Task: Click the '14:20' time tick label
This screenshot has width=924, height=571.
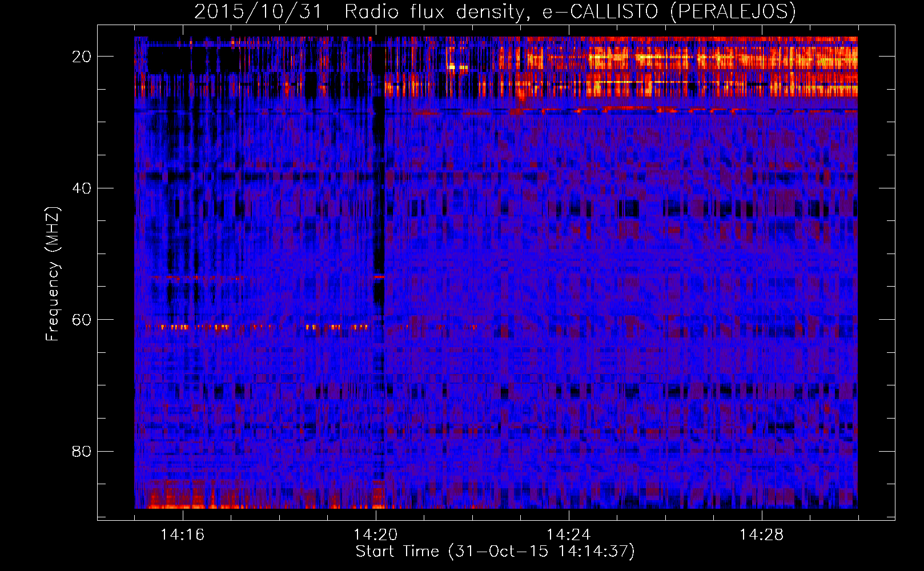Action: point(376,535)
